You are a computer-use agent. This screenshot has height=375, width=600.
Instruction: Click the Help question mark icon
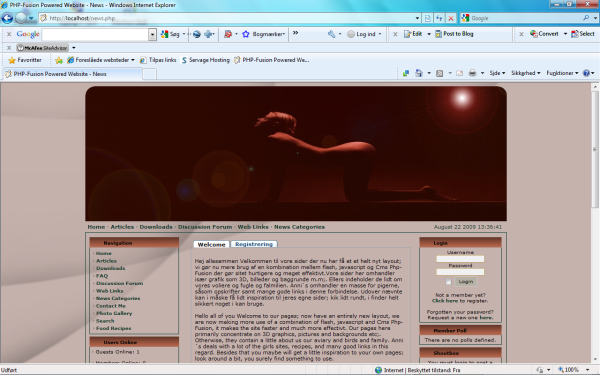coord(586,73)
